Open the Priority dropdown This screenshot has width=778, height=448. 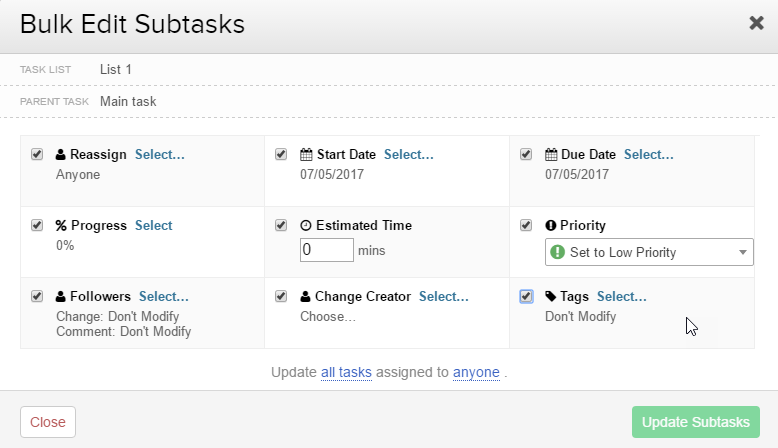tap(649, 252)
